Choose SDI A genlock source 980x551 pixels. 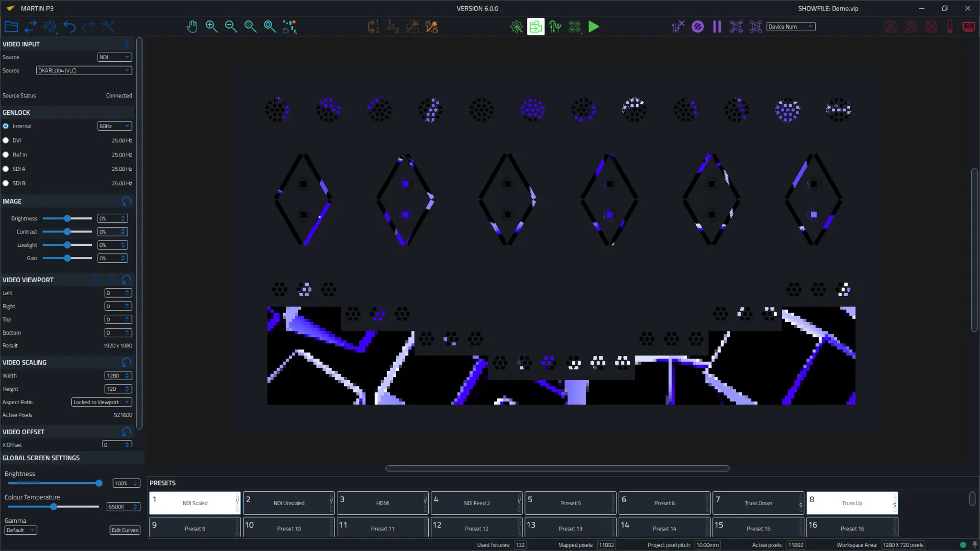[6, 169]
